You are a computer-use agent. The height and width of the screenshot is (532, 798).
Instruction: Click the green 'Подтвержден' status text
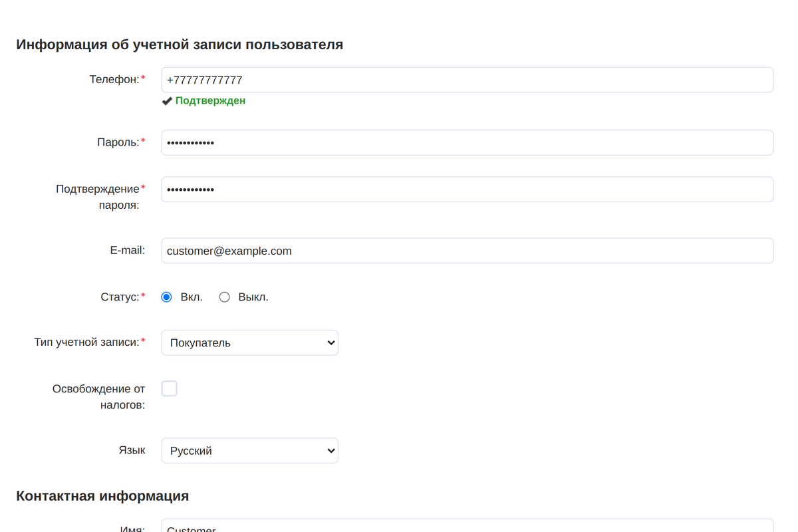(210, 101)
